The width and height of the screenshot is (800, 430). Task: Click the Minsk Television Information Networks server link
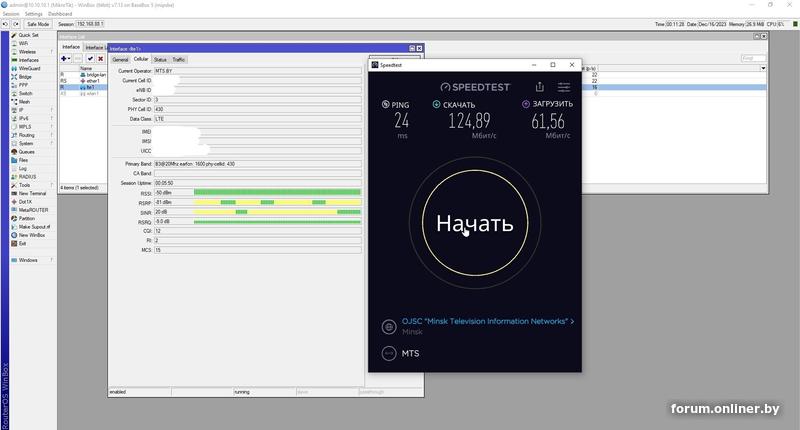click(487, 322)
